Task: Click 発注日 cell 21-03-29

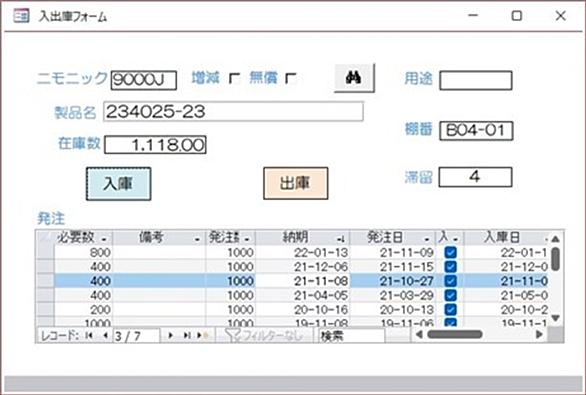Action: point(393,295)
